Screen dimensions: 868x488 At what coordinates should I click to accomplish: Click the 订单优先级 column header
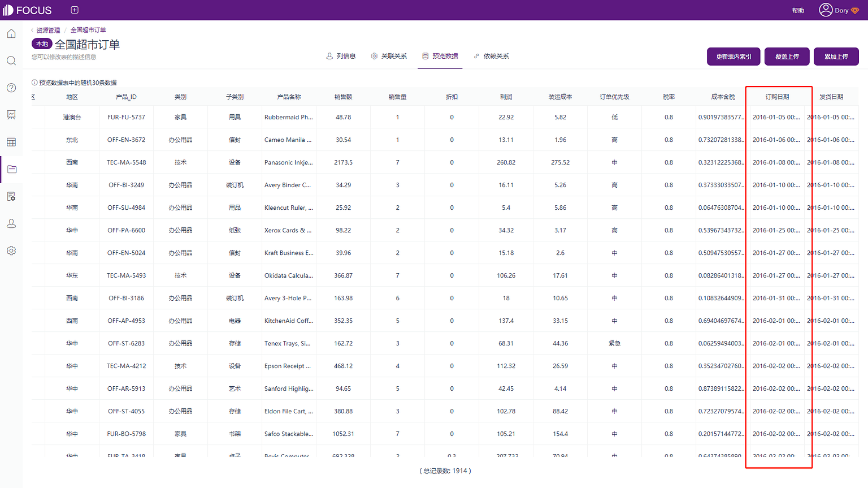(x=614, y=97)
